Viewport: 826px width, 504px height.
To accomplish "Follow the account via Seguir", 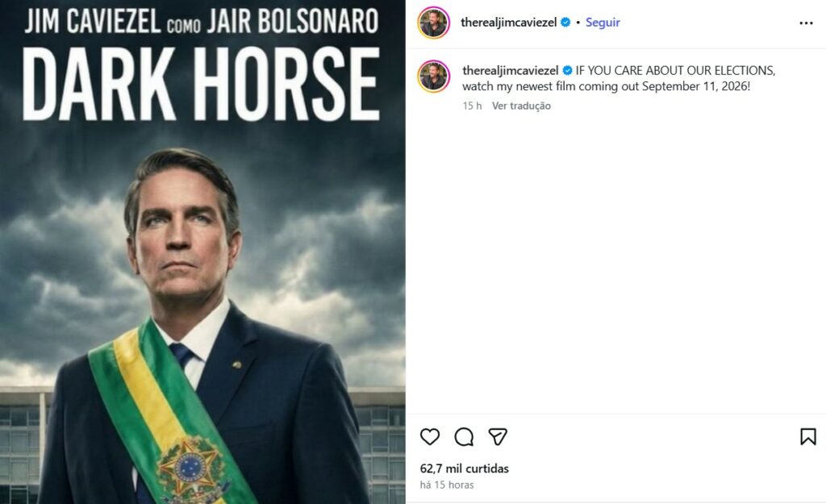I will 603,23.
